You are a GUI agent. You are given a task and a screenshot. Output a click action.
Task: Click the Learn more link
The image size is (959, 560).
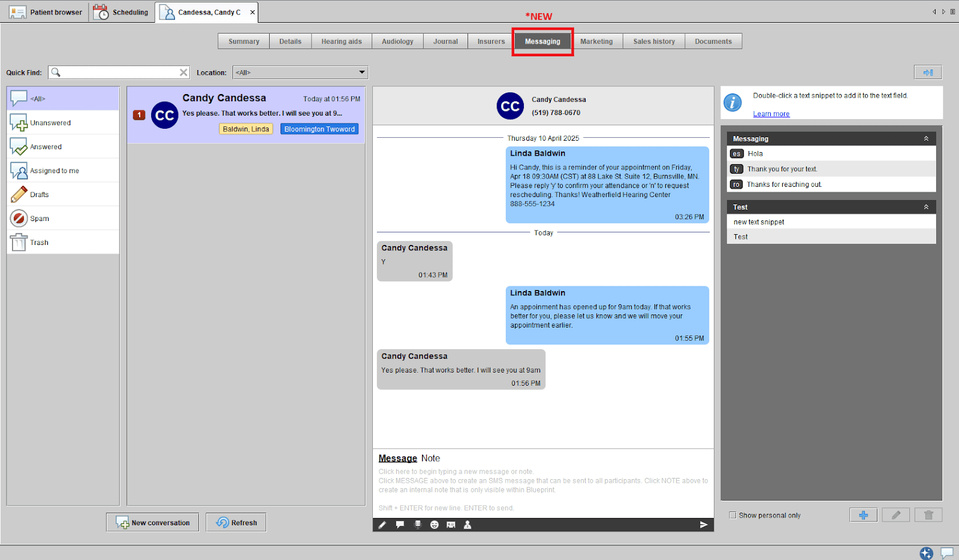[x=771, y=114]
